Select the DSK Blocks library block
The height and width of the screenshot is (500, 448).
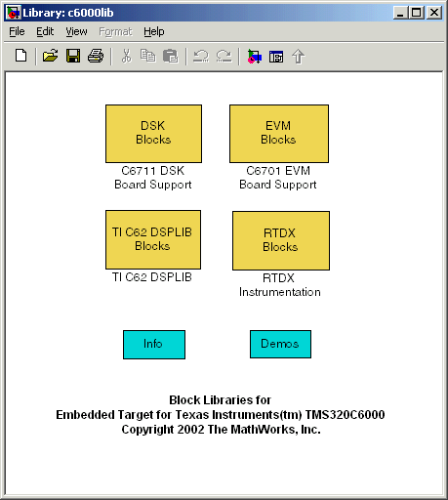pyautogui.click(x=153, y=134)
